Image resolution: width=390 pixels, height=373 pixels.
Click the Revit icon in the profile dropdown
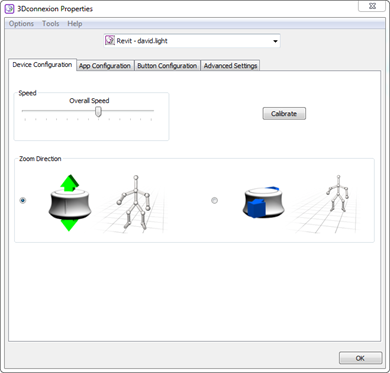[x=110, y=41]
